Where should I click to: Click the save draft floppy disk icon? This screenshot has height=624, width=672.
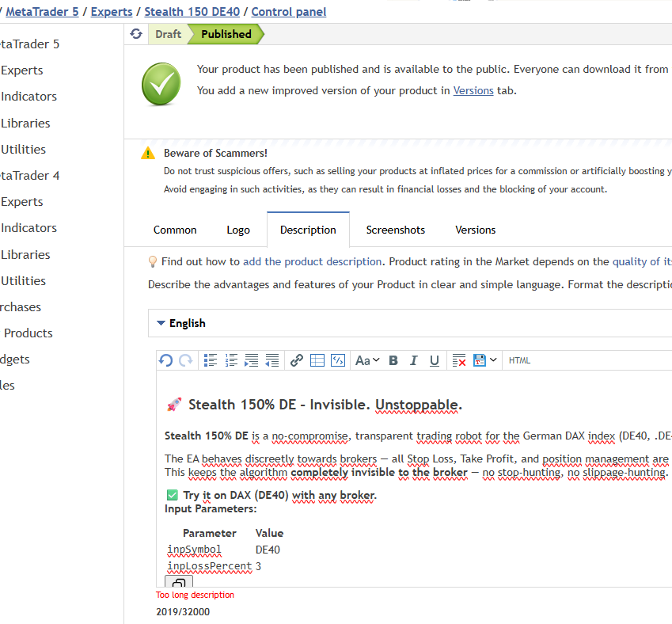[x=479, y=360]
